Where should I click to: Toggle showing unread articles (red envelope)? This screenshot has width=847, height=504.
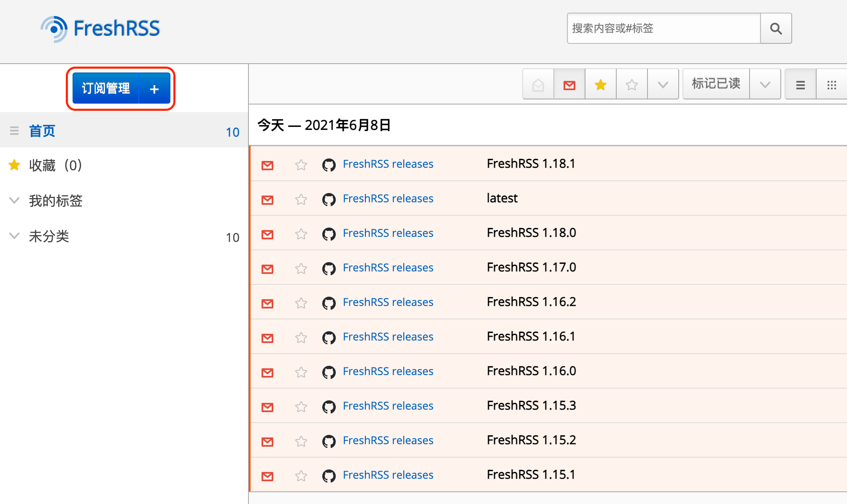point(569,85)
